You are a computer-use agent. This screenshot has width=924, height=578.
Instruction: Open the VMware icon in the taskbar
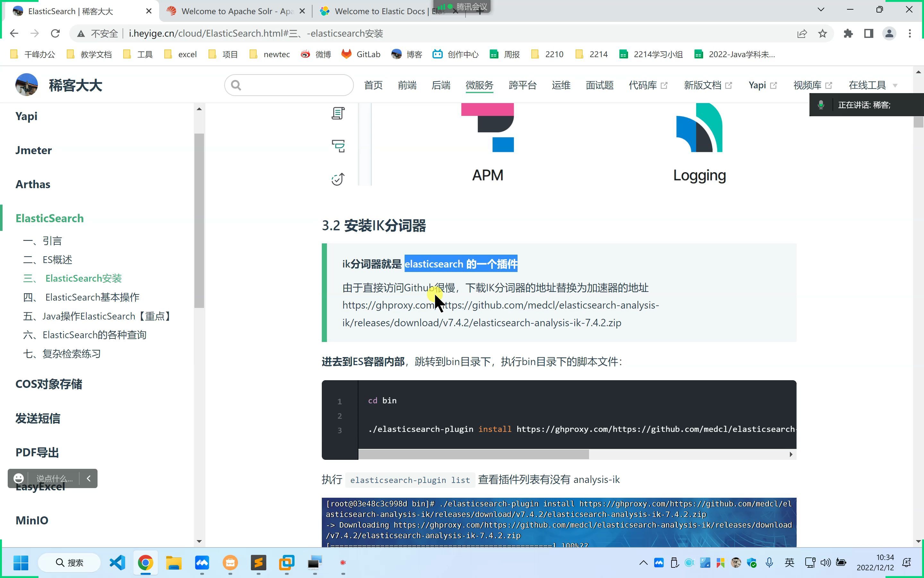coord(287,562)
